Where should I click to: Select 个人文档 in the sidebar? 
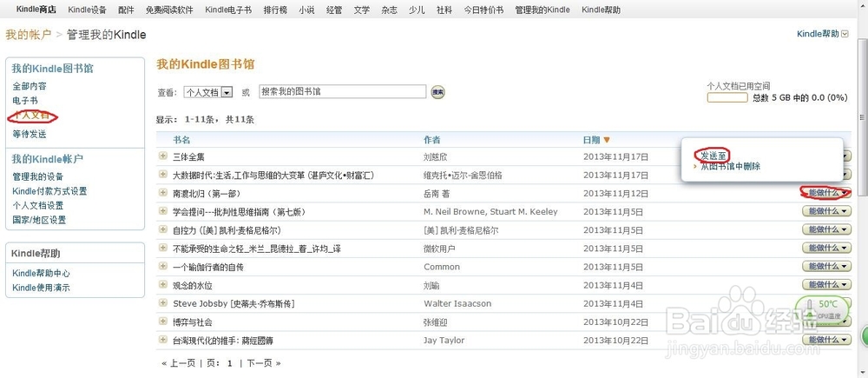(x=31, y=116)
